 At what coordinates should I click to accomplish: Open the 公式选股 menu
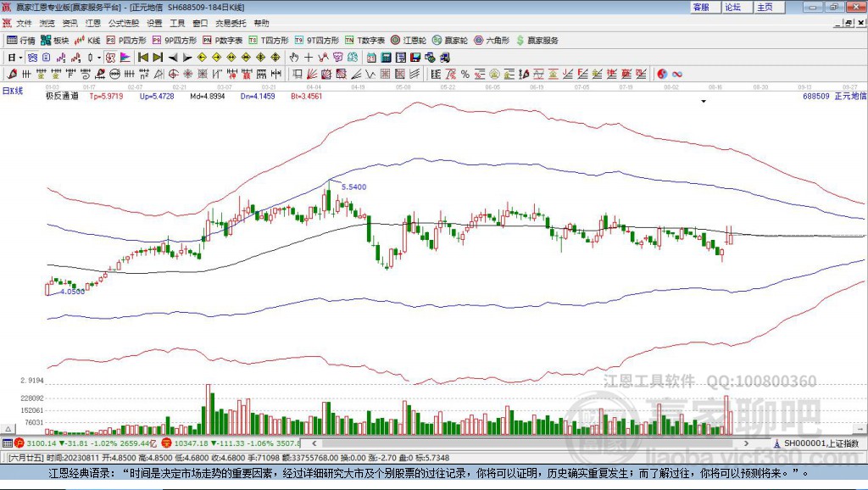pyautogui.click(x=124, y=23)
